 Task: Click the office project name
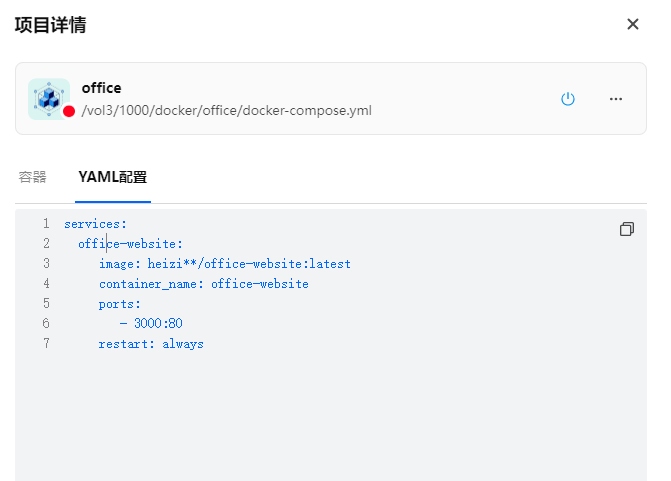tap(101, 88)
